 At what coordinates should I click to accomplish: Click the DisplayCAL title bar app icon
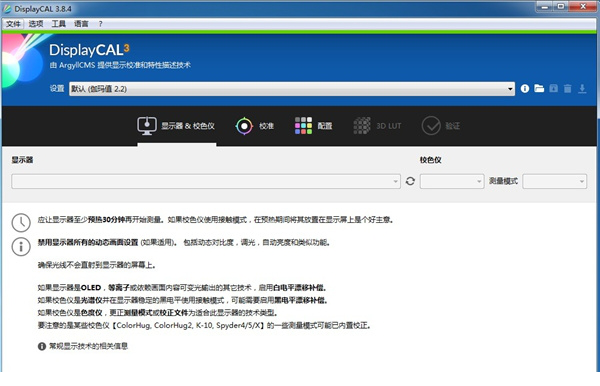pyautogui.click(x=7, y=8)
